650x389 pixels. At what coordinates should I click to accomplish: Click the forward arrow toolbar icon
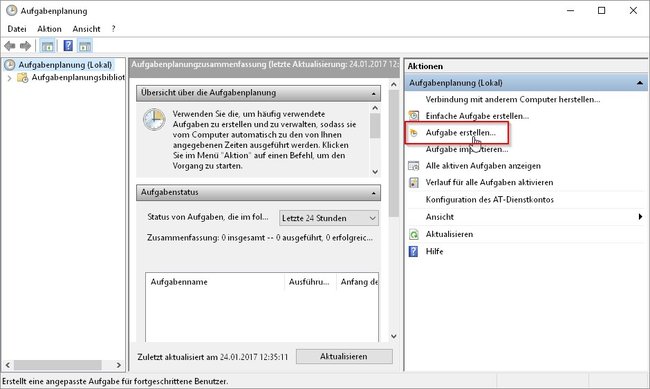point(25,46)
